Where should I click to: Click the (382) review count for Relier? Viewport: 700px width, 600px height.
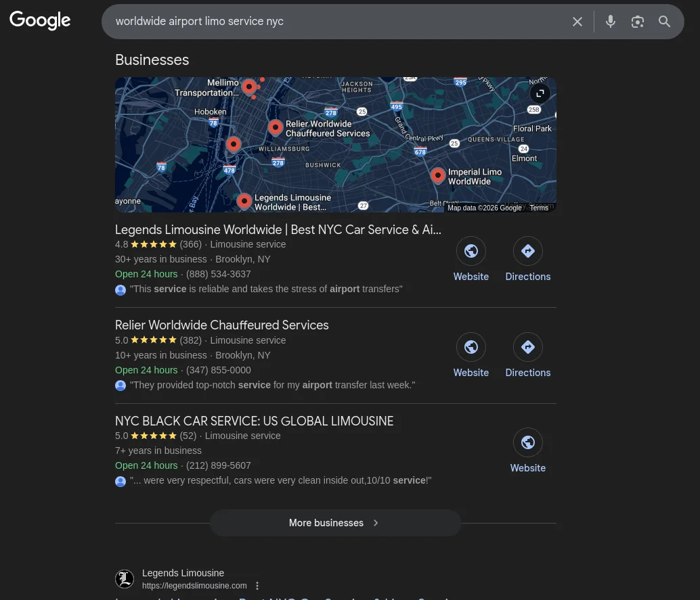pos(191,340)
